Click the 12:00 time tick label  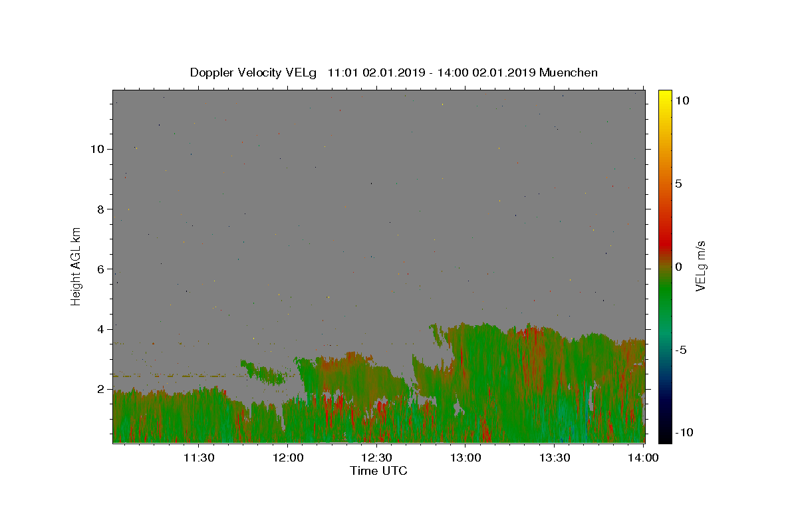(287, 458)
